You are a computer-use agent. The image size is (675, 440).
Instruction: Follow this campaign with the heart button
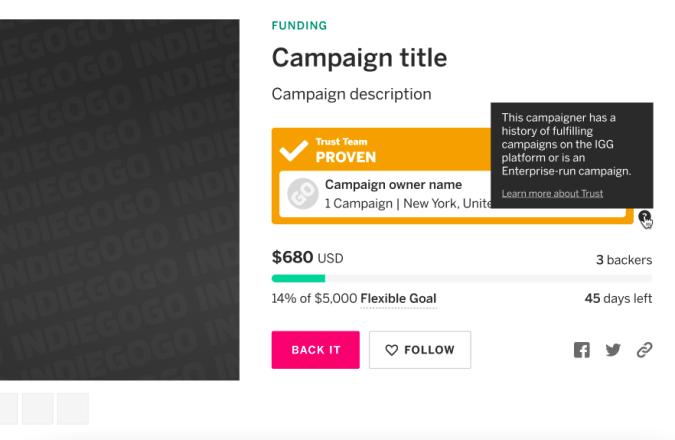coord(420,350)
